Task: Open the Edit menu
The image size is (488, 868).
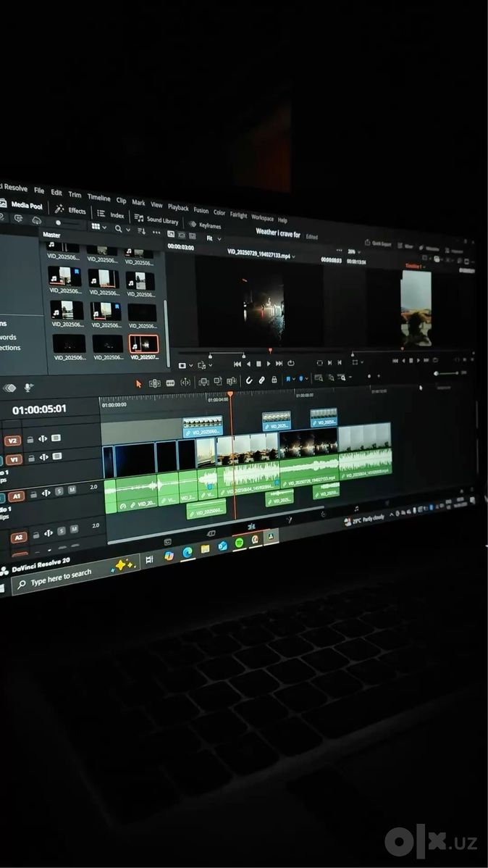Action: tap(56, 193)
